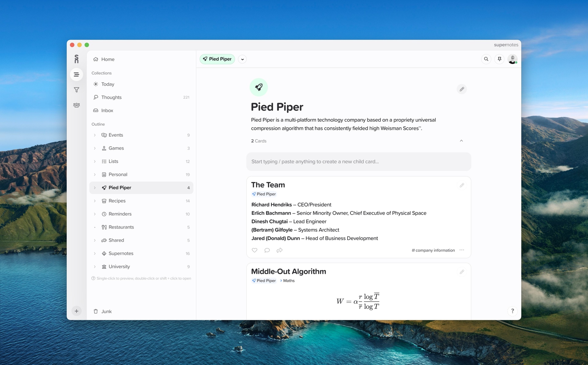Click the help question mark button
The height and width of the screenshot is (365, 588).
[512, 311]
